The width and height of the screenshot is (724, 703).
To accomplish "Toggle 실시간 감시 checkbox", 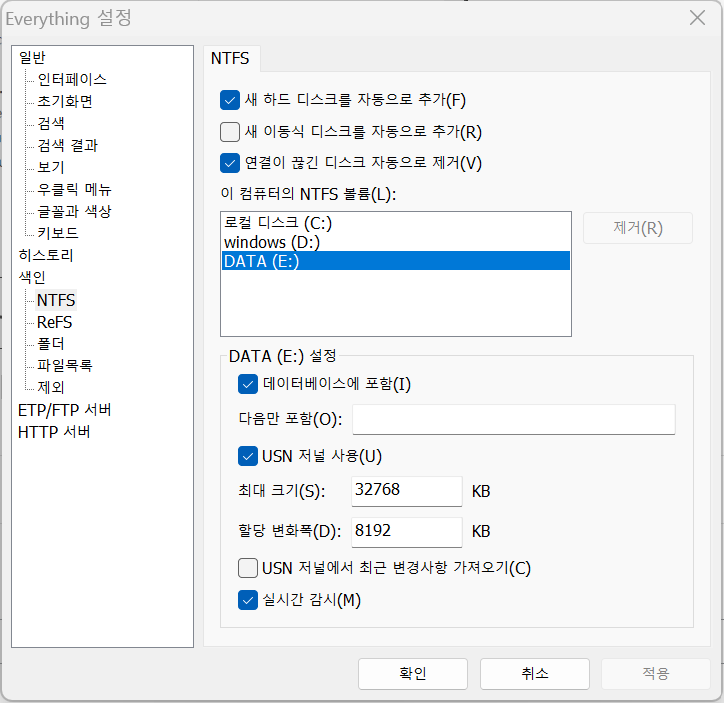I will pyautogui.click(x=248, y=600).
